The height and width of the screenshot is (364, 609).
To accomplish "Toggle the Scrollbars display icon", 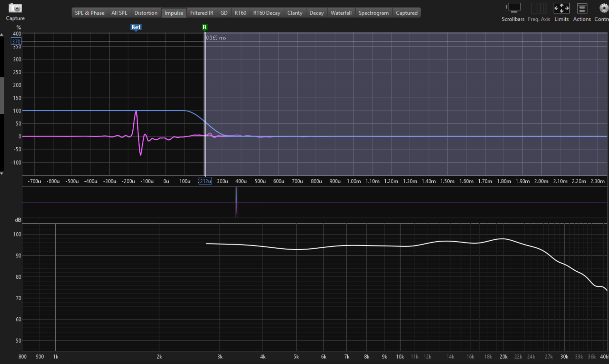I will (x=514, y=8).
